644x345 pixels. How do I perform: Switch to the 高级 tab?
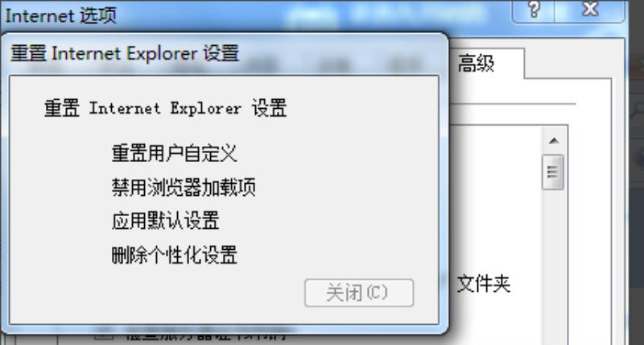point(476,64)
